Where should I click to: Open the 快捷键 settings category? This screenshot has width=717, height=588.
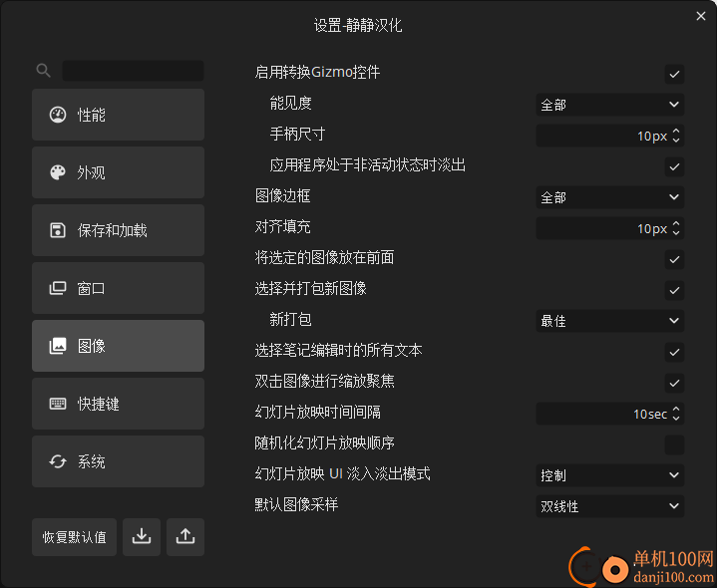118,404
